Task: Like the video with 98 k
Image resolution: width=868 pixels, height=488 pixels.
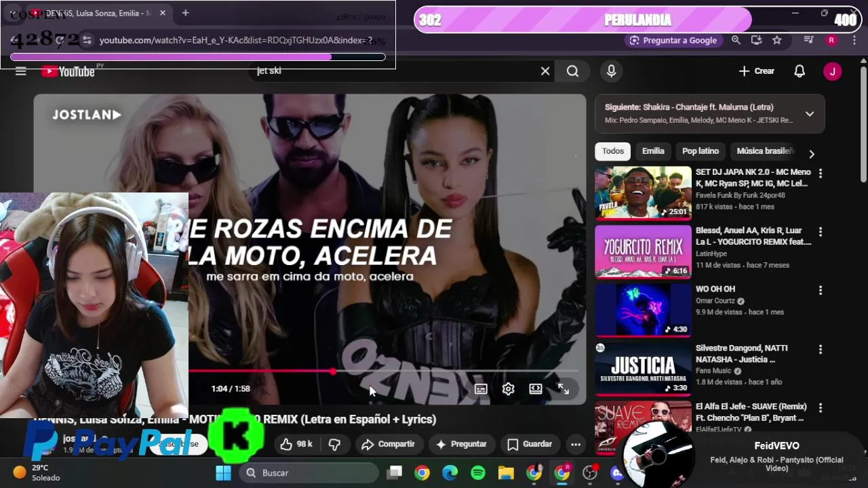Action: pos(296,445)
